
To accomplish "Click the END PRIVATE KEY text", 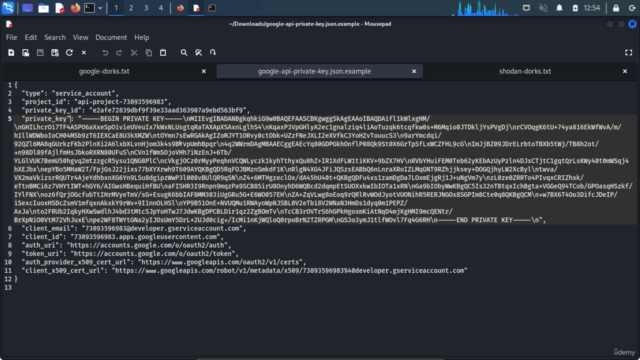I will [x=484, y=220].
